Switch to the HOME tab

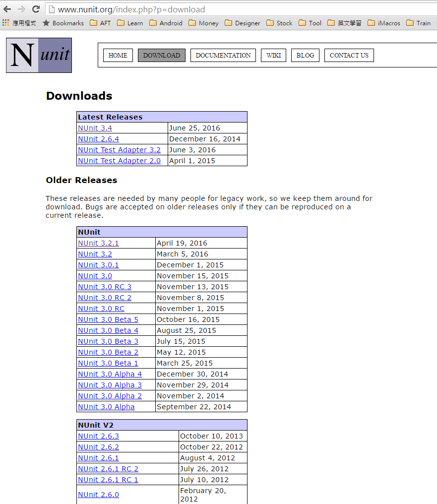tap(118, 55)
